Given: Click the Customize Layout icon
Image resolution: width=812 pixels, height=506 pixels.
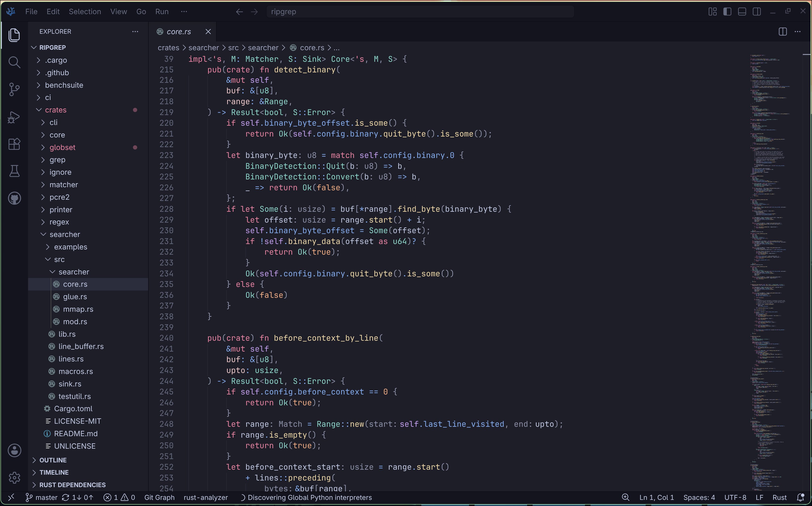Looking at the screenshot, I should coord(712,12).
